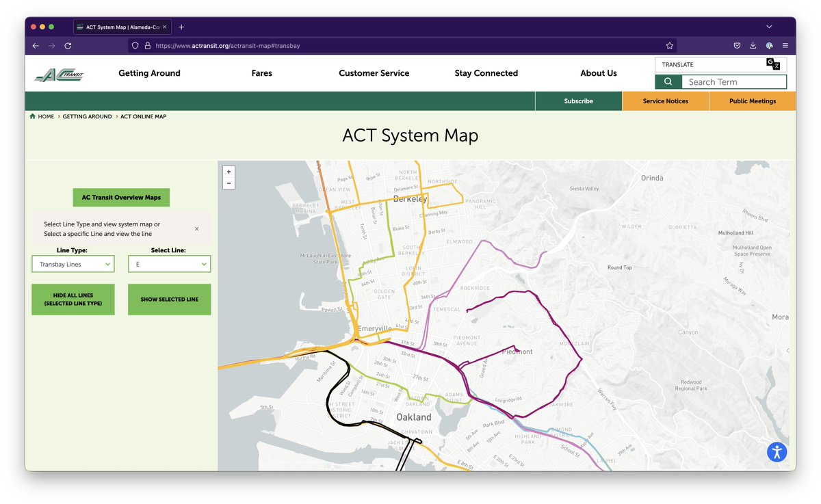This screenshot has width=821, height=504.
Task: Open the accessibility widget icon
Action: 777,451
